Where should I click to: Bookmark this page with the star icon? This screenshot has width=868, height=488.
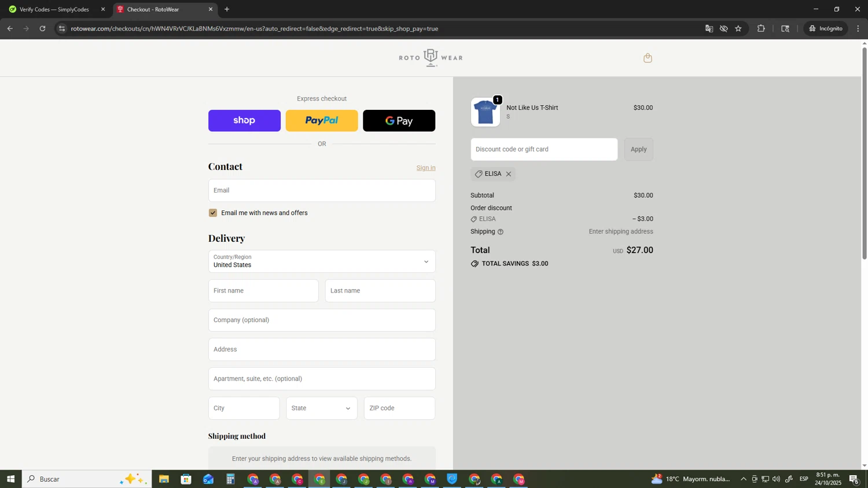(738, 28)
